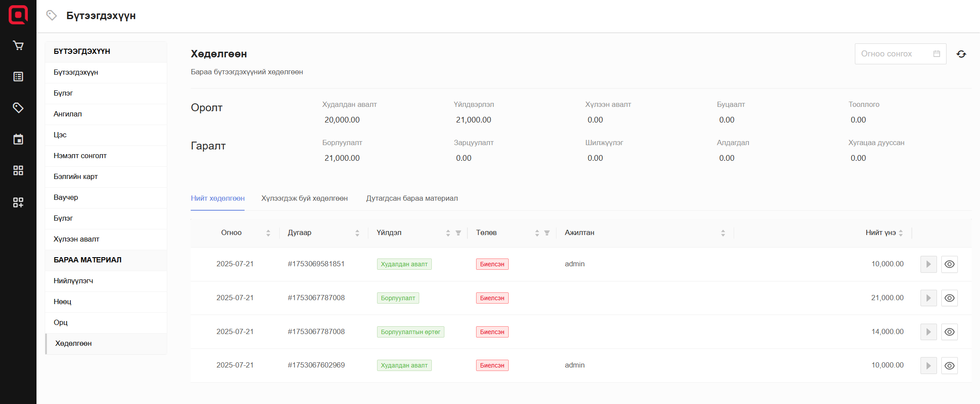Click the red logo in top corner
The width and height of the screenshot is (980, 404).
tap(18, 15)
